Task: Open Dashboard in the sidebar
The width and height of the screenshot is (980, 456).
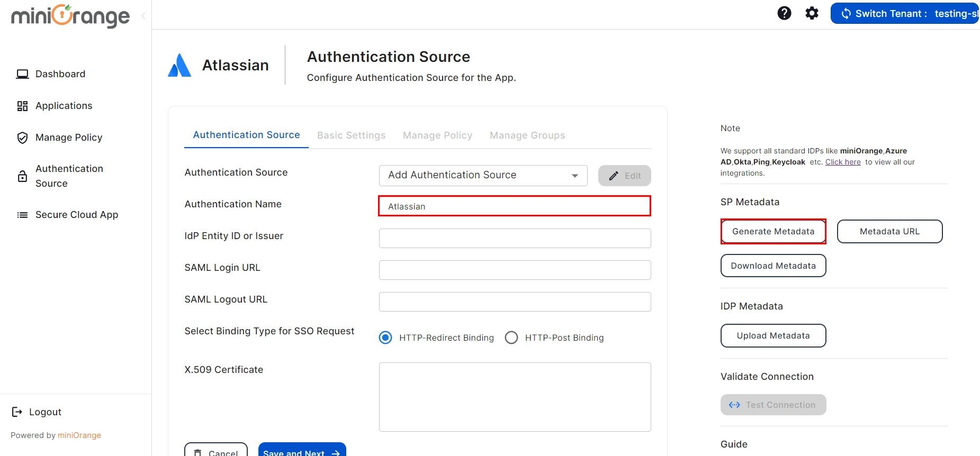Action: pyautogui.click(x=60, y=74)
